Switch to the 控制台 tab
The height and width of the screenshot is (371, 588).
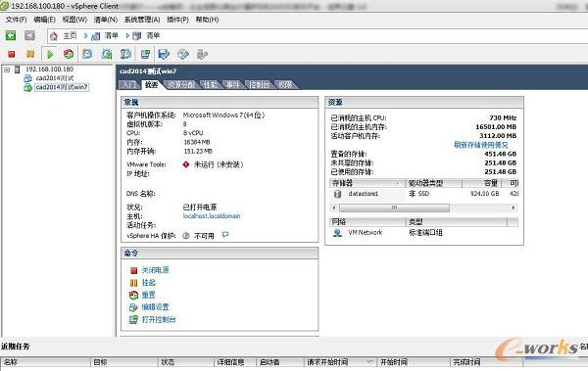coord(259,85)
